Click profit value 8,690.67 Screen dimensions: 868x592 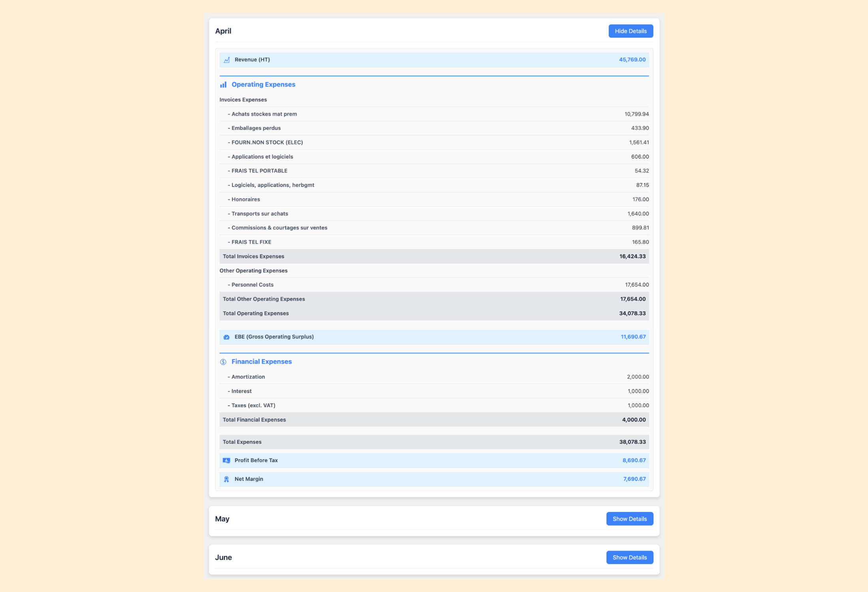[634, 461]
